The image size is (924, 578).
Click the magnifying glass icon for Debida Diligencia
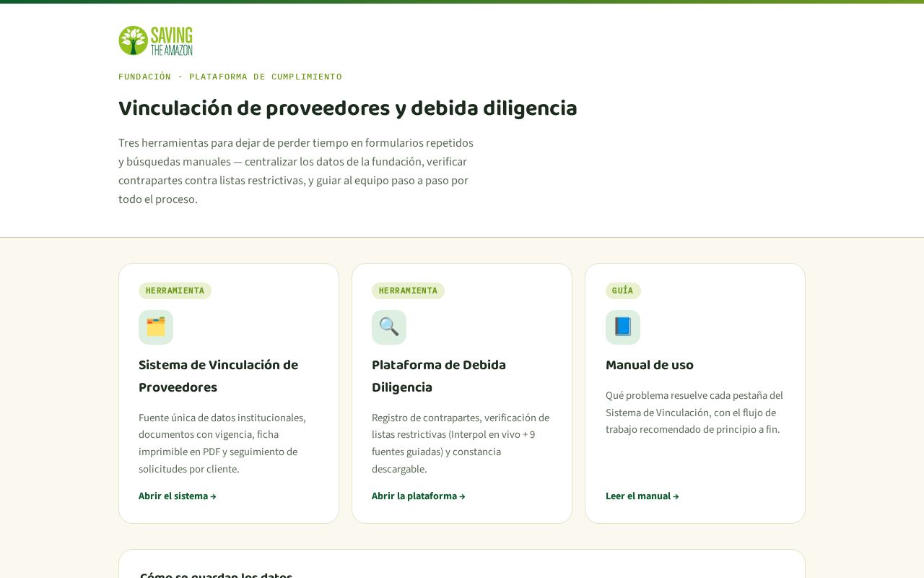pyautogui.click(x=389, y=327)
